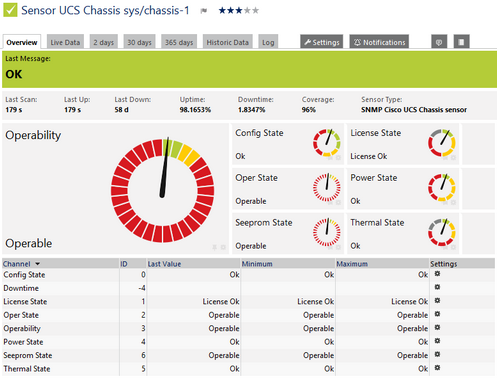497x378 pixels.
Task: Open settings gear for Thermal State channel
Action: 437,368
